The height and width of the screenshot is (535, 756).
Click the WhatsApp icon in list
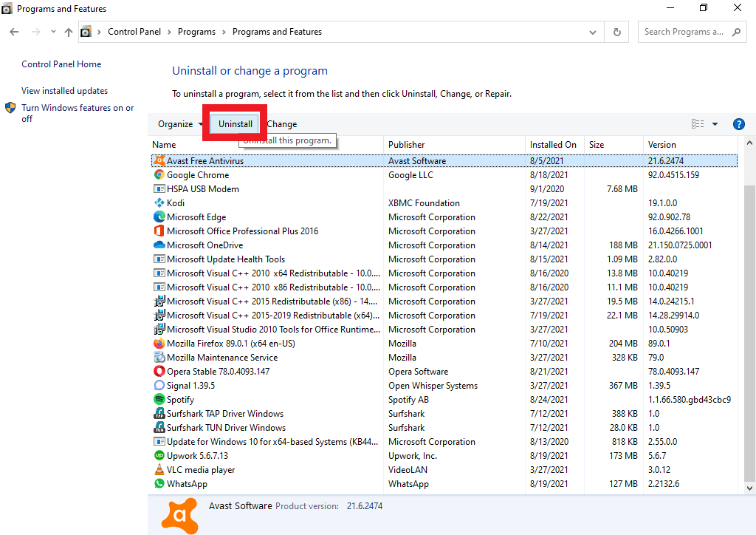click(x=159, y=484)
